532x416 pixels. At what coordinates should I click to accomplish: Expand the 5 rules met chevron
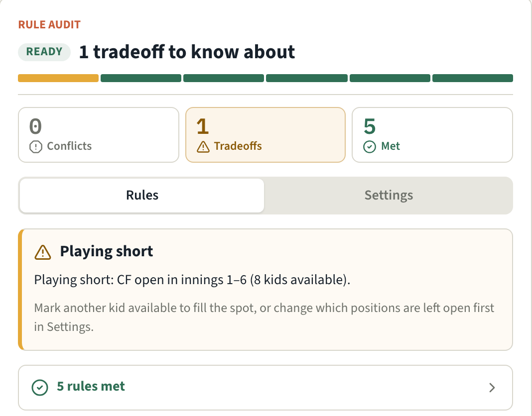492,388
